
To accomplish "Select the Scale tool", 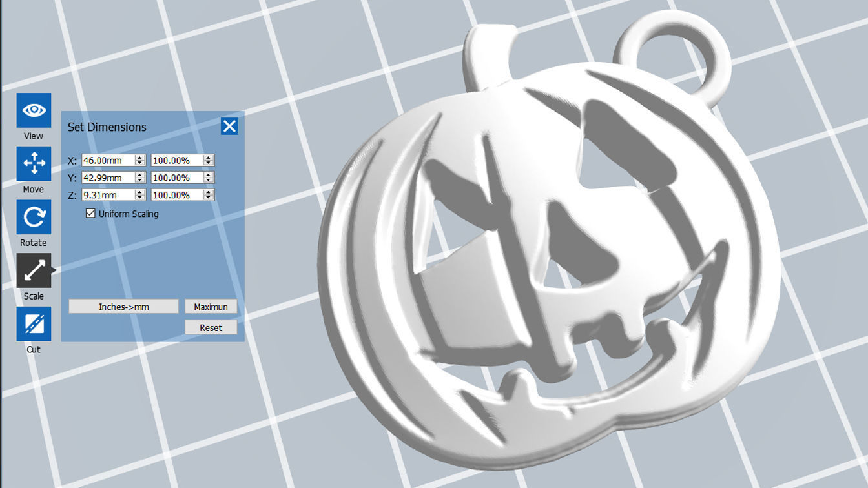I will click(x=33, y=270).
